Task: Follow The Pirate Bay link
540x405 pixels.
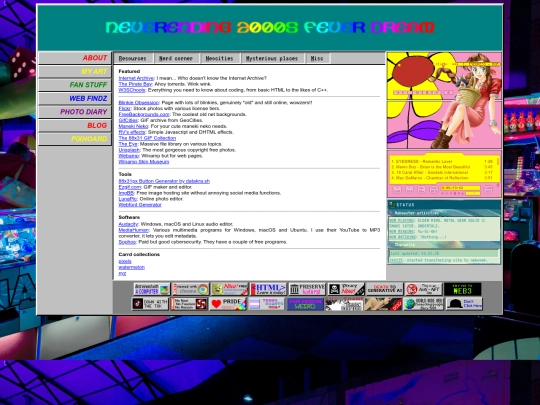Action: coord(135,84)
